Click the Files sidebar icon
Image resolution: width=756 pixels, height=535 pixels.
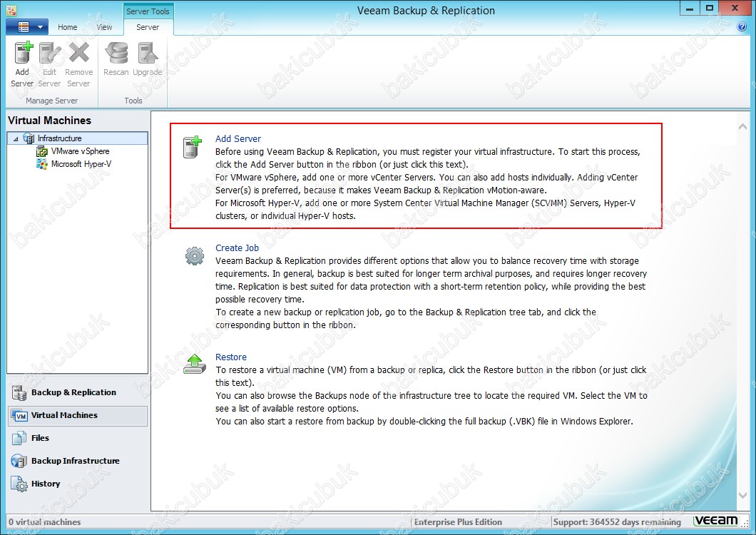(19, 438)
